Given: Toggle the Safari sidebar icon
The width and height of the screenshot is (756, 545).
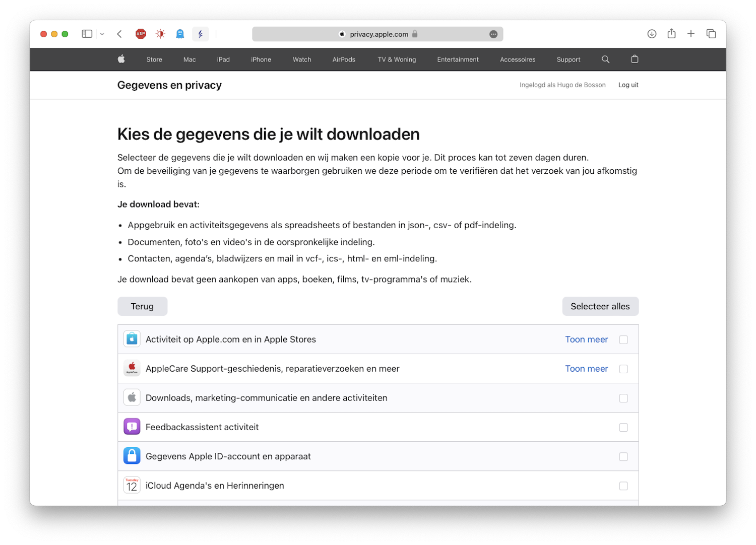Looking at the screenshot, I should (87, 34).
